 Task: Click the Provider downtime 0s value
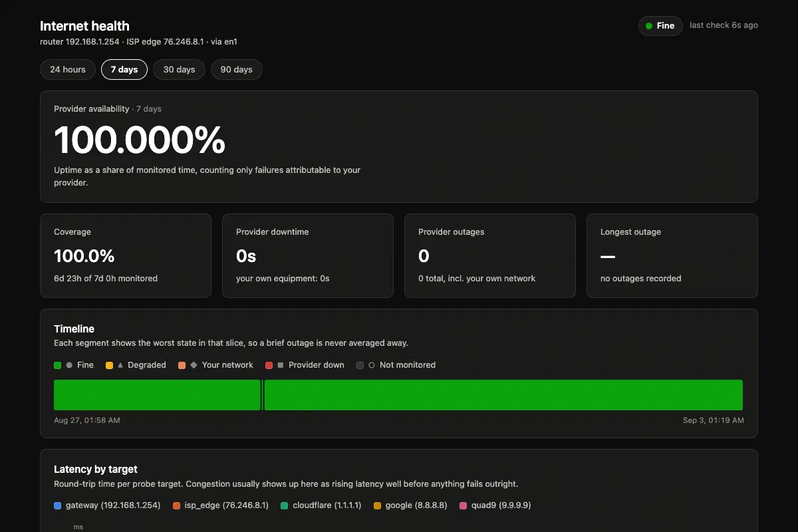tap(246, 255)
